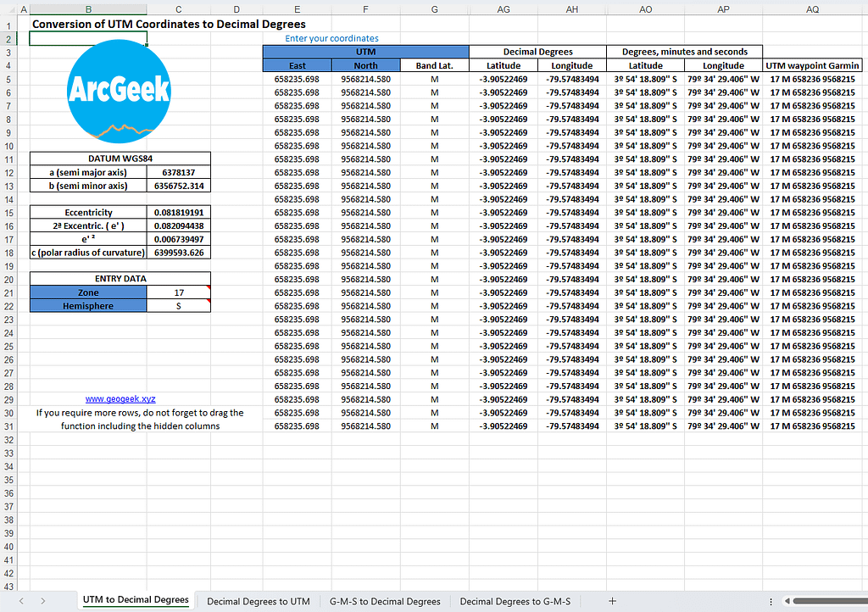Click the title 'Conversion of UTM Coordinates to Decimal Degrees'
The height and width of the screenshot is (612, 868).
coord(169,25)
